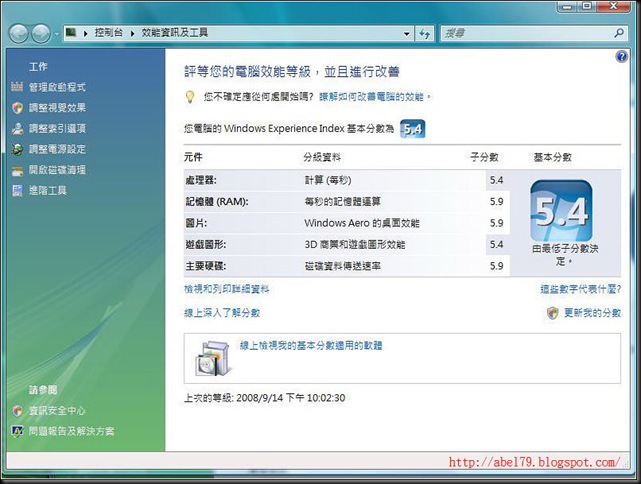Image resolution: width=641 pixels, height=484 pixels.
Task: Select the 遊戲圖形 row label
Action: (206, 245)
